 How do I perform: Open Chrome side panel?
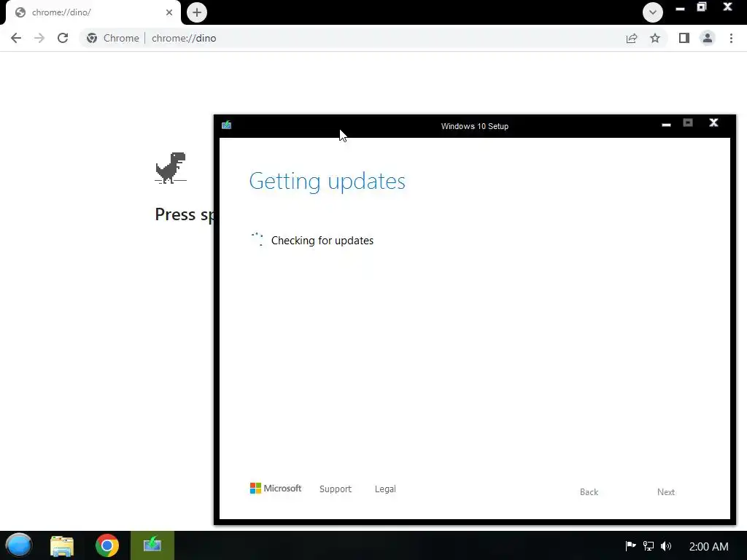684,38
